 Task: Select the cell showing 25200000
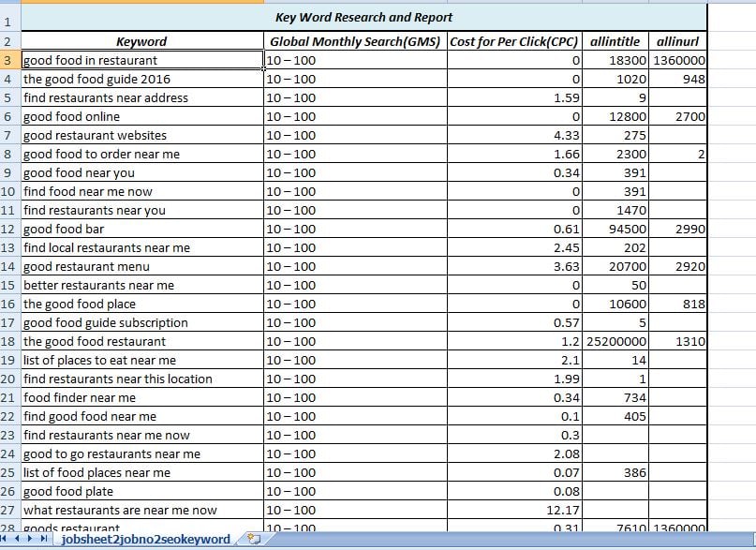coord(614,341)
